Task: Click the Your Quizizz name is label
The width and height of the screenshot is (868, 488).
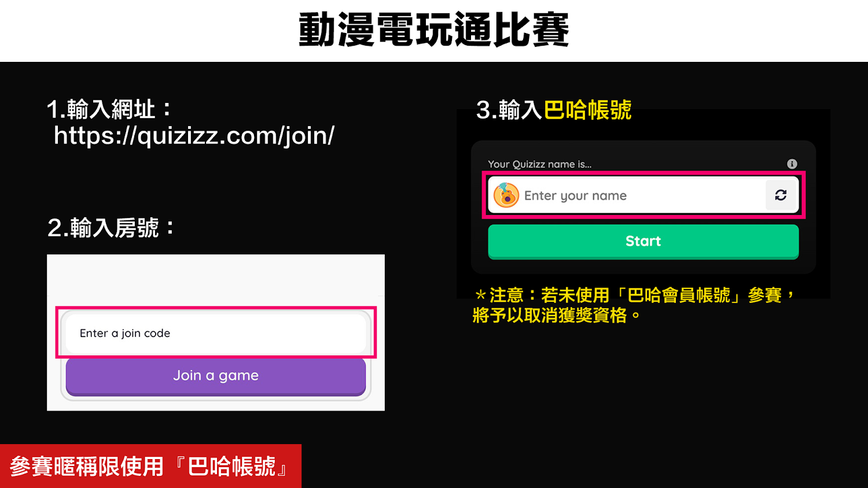Action: 540,164
